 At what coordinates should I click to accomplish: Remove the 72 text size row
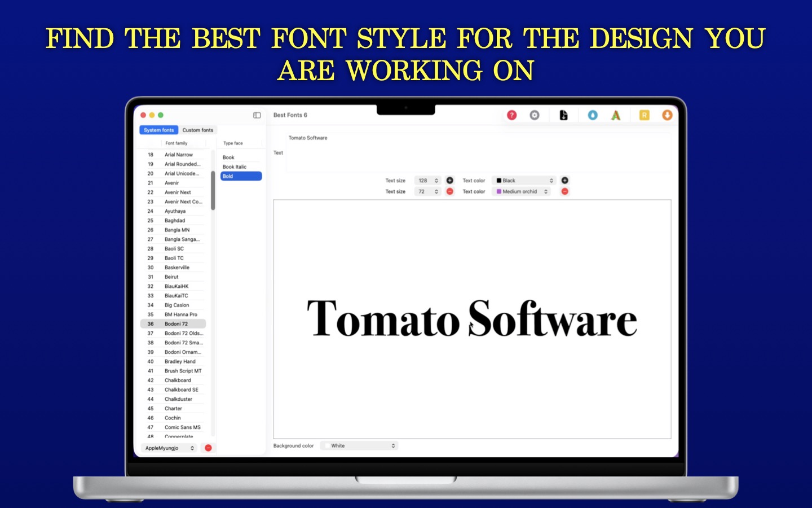[x=450, y=192]
